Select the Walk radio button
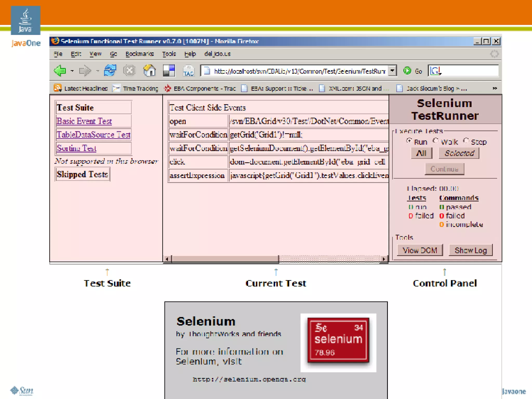532x399 pixels. tap(436, 141)
